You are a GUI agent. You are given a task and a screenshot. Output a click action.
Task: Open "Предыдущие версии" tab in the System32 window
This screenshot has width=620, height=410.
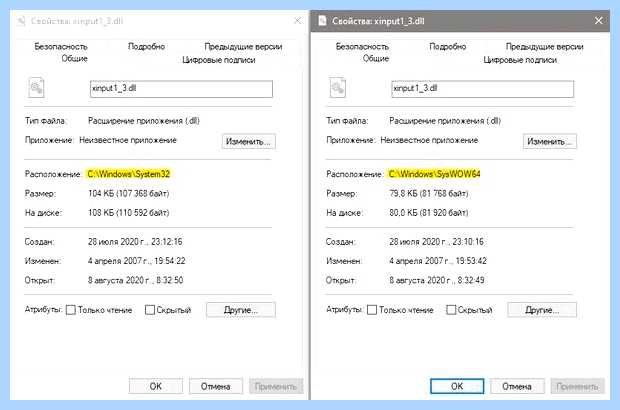[243, 47]
